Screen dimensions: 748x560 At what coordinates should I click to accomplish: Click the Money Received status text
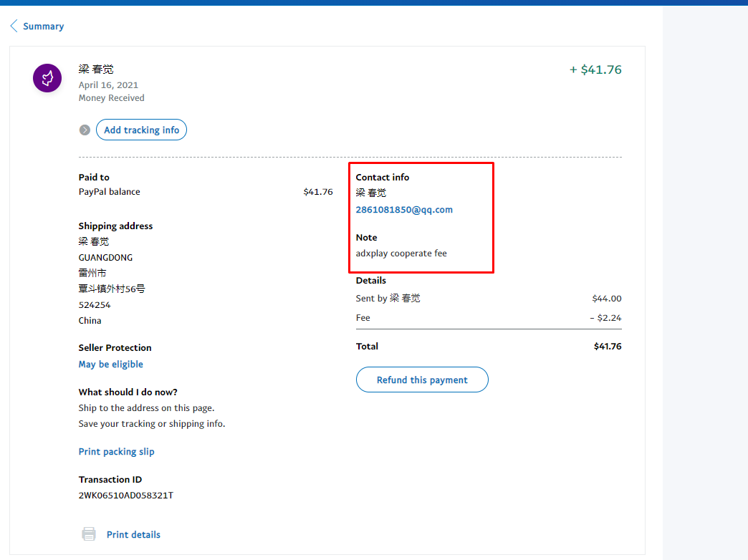(x=112, y=98)
